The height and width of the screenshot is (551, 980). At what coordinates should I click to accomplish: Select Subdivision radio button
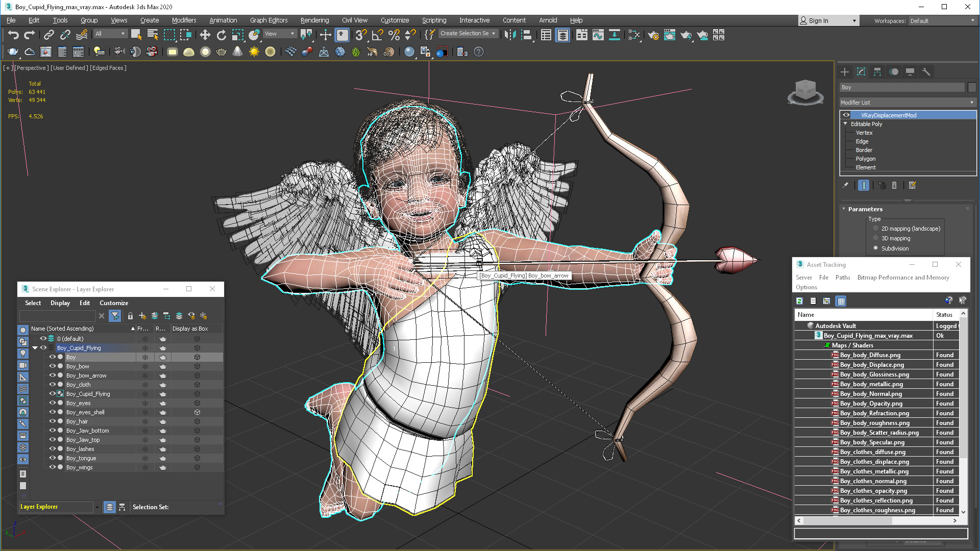click(876, 248)
